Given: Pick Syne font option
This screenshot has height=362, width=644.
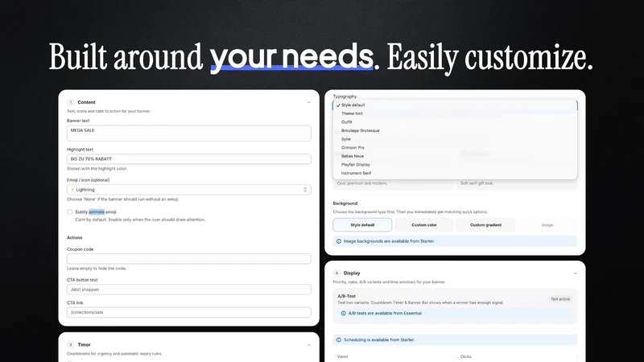Looking at the screenshot, I should (x=455, y=139).
